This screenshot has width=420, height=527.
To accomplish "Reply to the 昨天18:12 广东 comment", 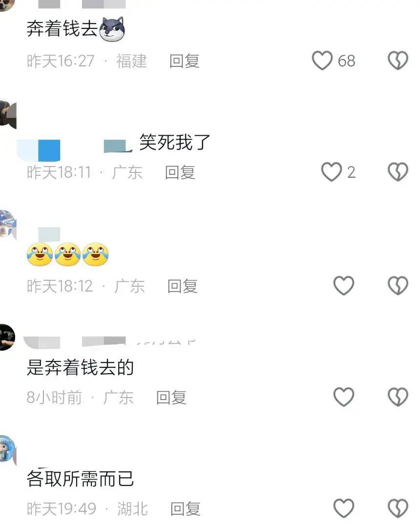I will 183,286.
